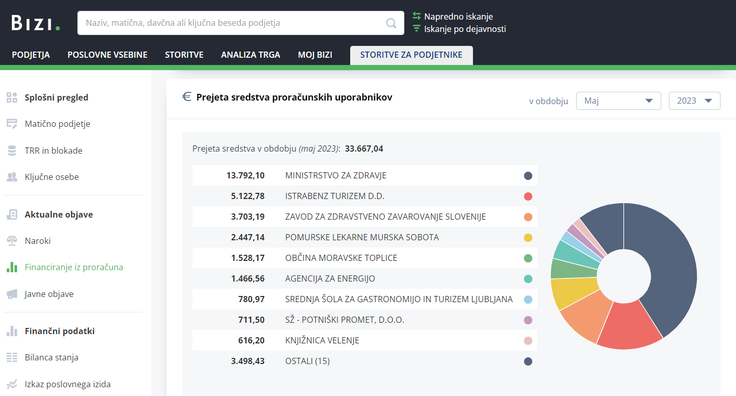The width and height of the screenshot is (736, 396).
Task: Click SREDNJA ŠOLA ZA GASTRONOMIJO light blue dot
Action: click(x=528, y=299)
